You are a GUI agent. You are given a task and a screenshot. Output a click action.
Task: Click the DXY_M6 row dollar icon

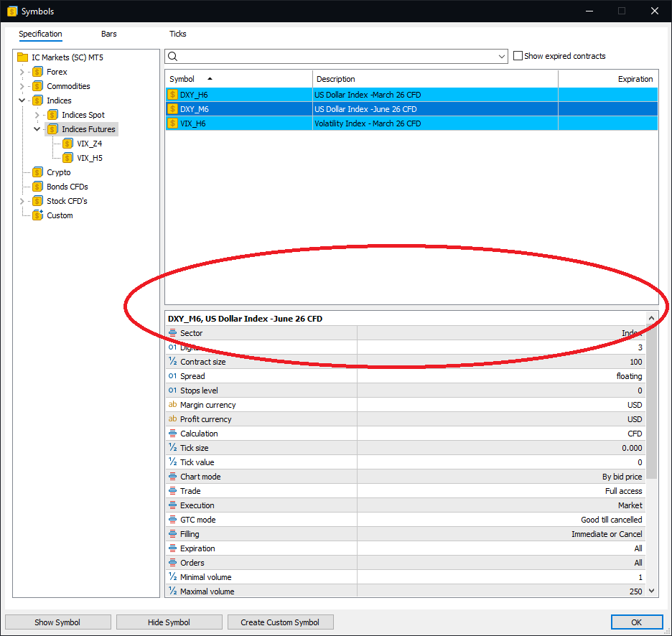click(x=173, y=109)
